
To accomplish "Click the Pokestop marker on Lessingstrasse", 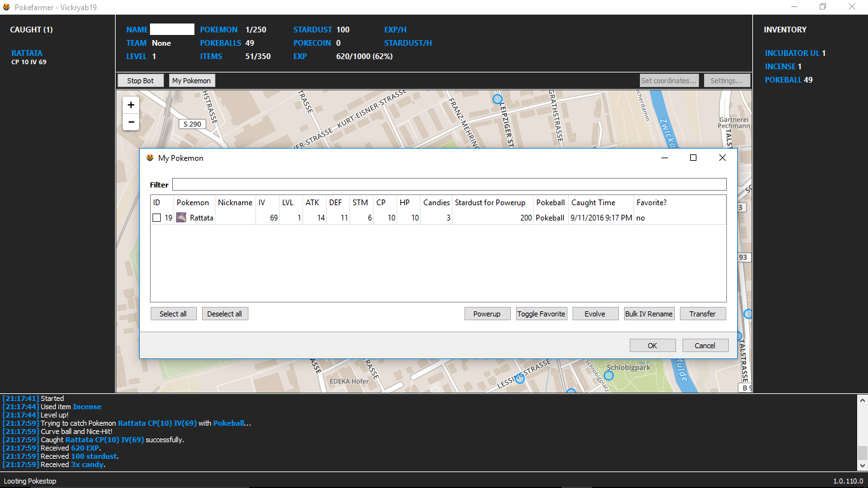I will [x=520, y=378].
